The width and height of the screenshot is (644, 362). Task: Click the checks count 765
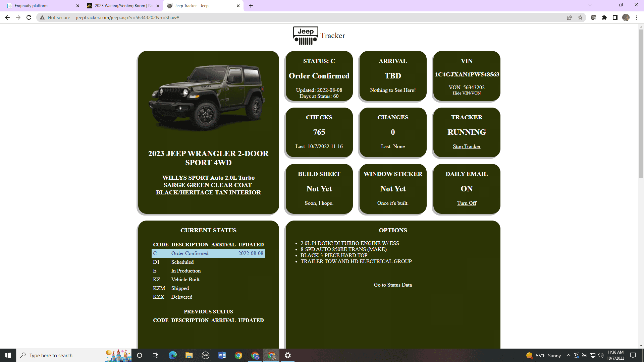(x=319, y=132)
